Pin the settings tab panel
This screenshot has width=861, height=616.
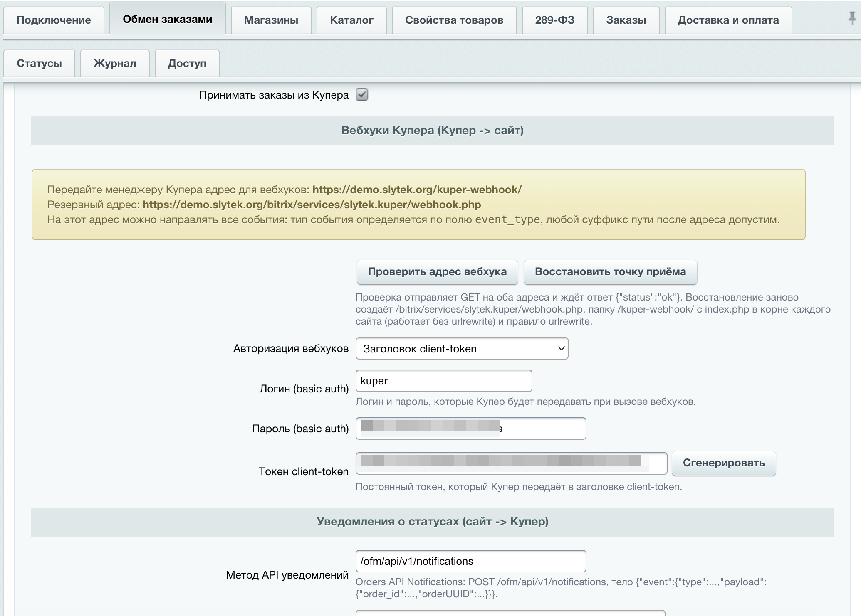(851, 18)
